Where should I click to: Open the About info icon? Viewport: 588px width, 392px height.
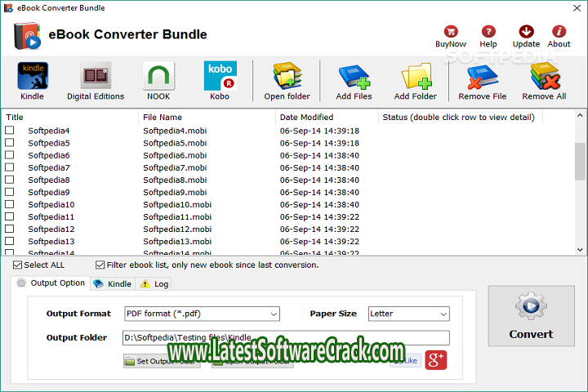coord(559,32)
